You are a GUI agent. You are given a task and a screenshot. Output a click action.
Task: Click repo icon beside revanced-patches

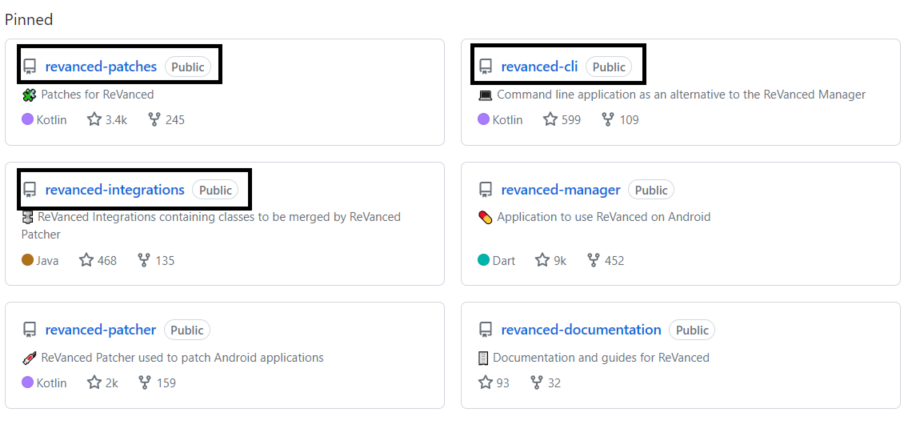click(x=30, y=67)
